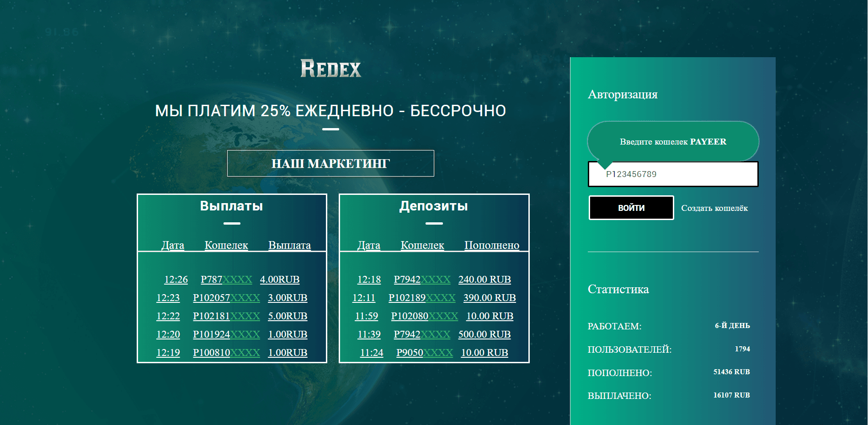Sort payouts by the Кошелек column

(x=226, y=245)
